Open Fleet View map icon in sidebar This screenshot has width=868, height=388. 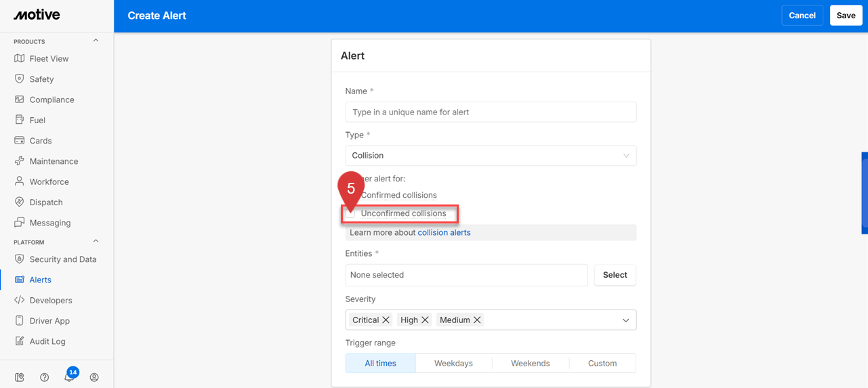[x=19, y=59]
